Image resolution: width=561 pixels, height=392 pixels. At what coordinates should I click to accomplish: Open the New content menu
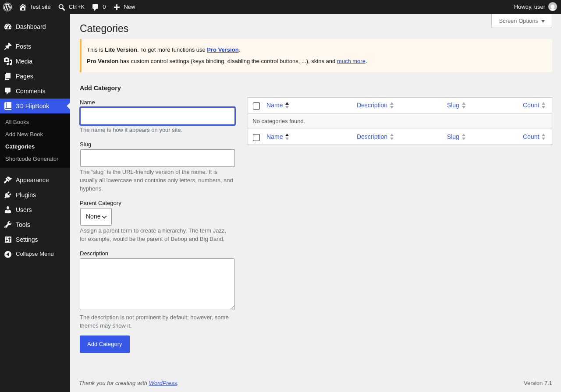[x=124, y=7]
